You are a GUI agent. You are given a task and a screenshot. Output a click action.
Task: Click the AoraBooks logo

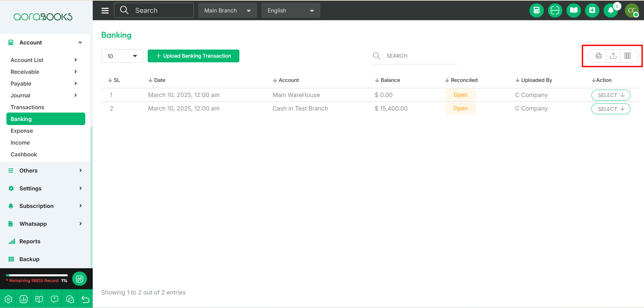(x=43, y=17)
